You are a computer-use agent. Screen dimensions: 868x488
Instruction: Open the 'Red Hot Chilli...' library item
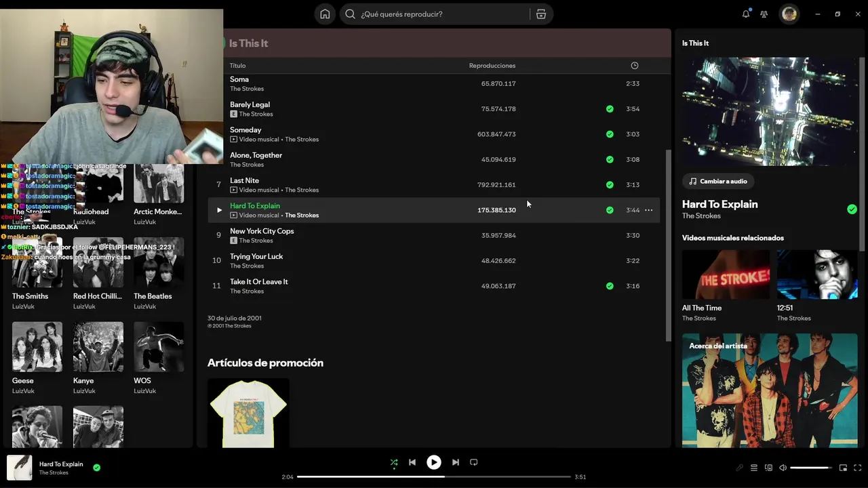(x=98, y=274)
